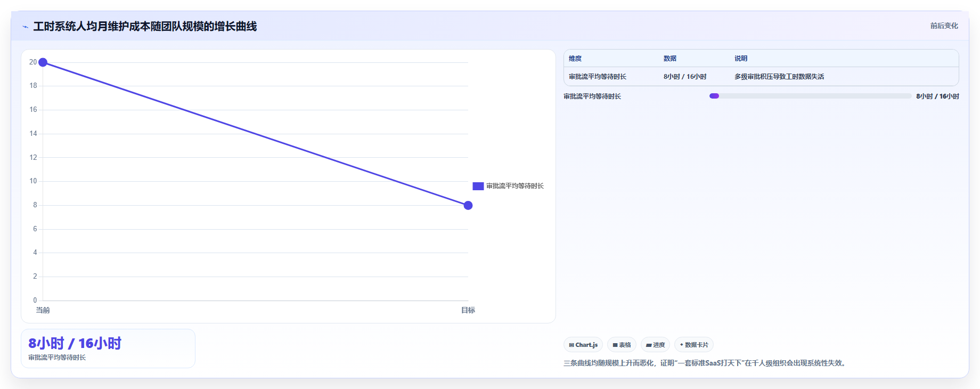Click the progress row label 审批流平均等待时长

pyautogui.click(x=592, y=96)
